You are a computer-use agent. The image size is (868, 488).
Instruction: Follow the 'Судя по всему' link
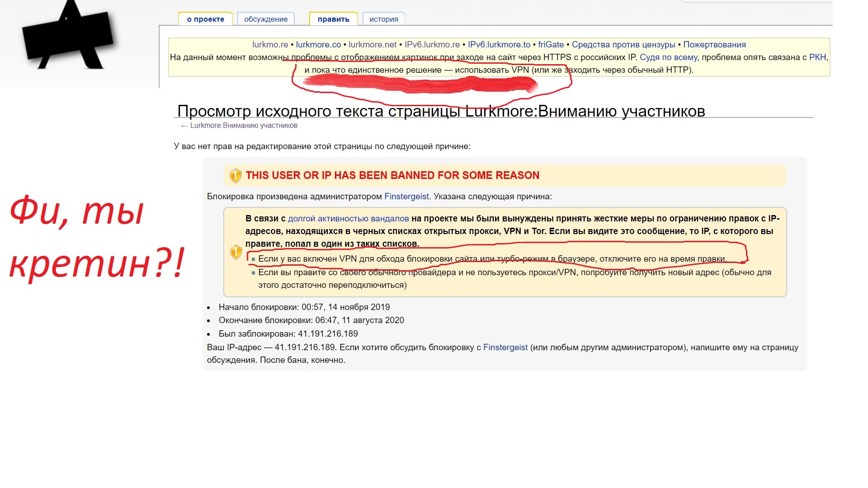point(668,57)
